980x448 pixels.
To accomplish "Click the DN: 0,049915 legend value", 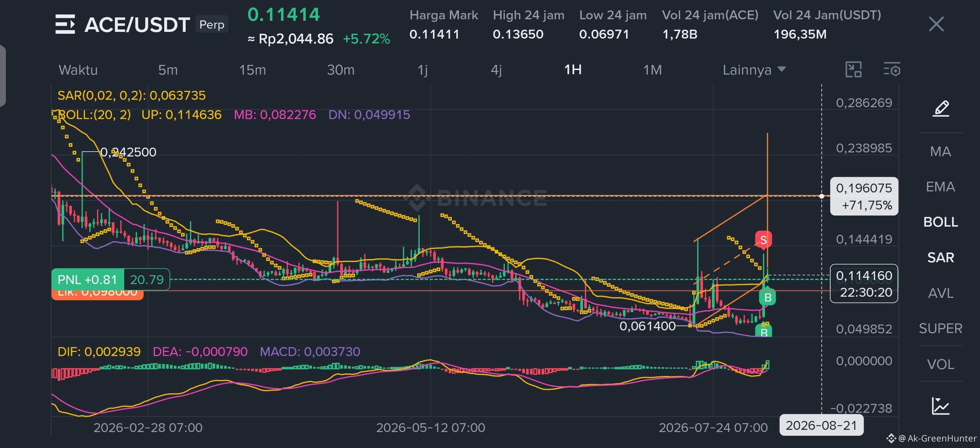I will pyautogui.click(x=369, y=115).
